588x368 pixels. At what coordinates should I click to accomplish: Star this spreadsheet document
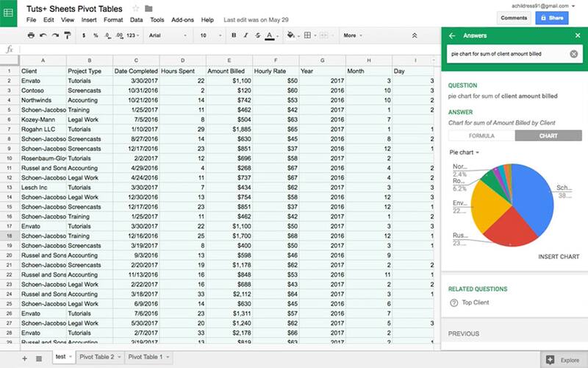click(135, 8)
